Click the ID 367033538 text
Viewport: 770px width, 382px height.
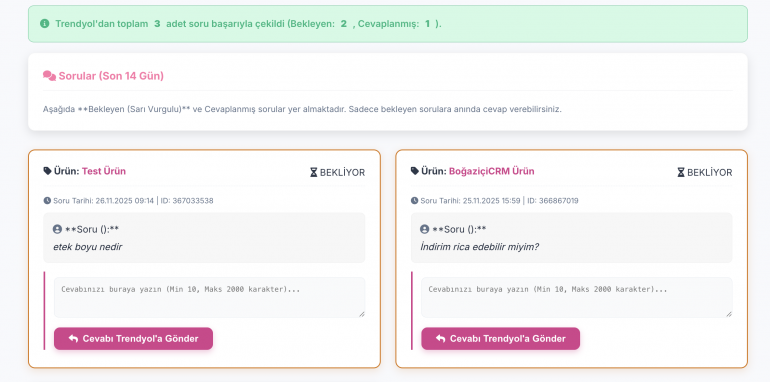[x=187, y=200]
